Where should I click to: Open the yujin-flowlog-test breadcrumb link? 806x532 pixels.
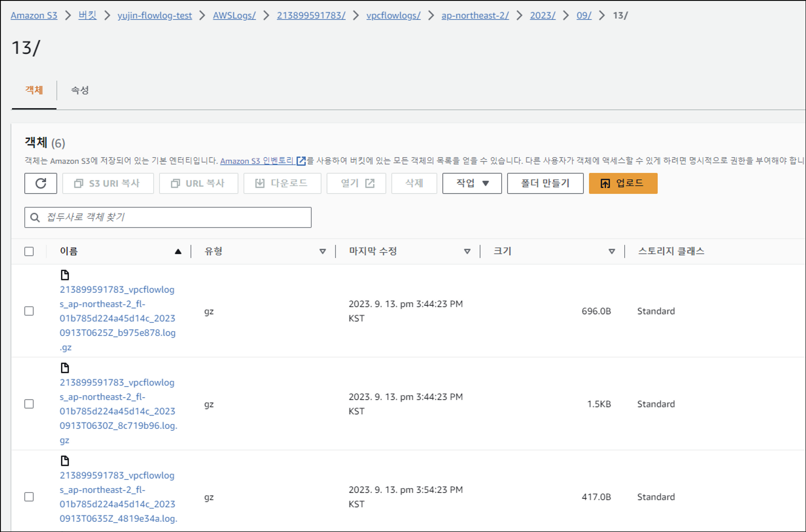point(154,15)
